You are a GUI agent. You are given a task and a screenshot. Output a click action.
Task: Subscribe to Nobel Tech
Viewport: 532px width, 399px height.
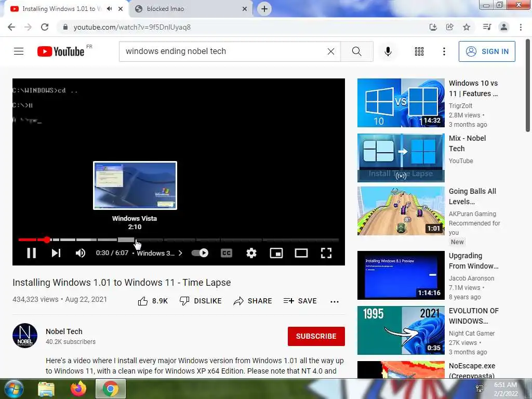pos(316,336)
